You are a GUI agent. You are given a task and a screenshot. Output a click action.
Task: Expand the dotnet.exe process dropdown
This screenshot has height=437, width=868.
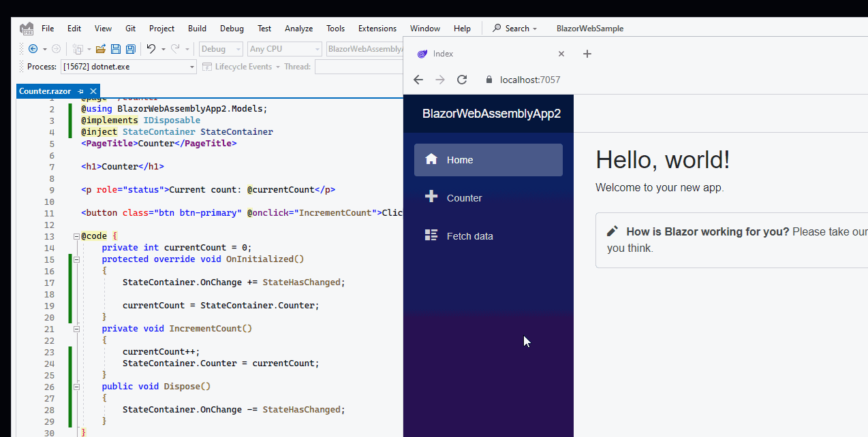[191, 66]
